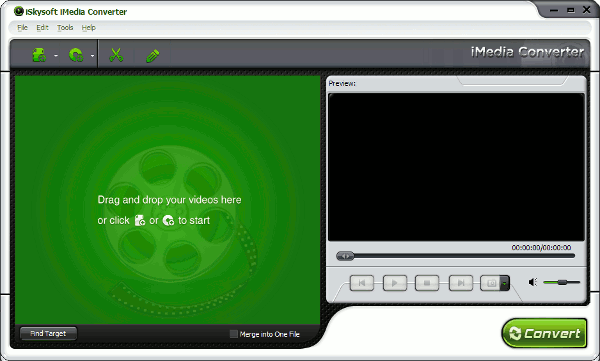
Task: Click the load DVD icon in drop area
Action: click(168, 221)
